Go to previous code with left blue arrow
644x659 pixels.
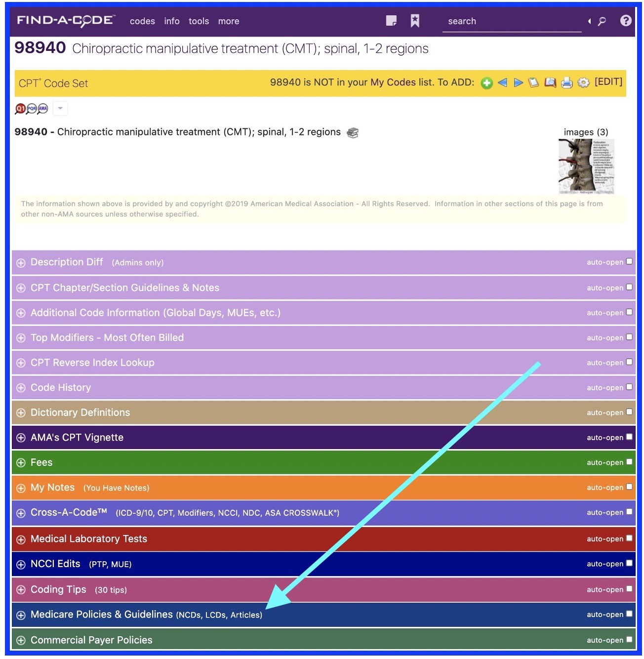pyautogui.click(x=502, y=82)
